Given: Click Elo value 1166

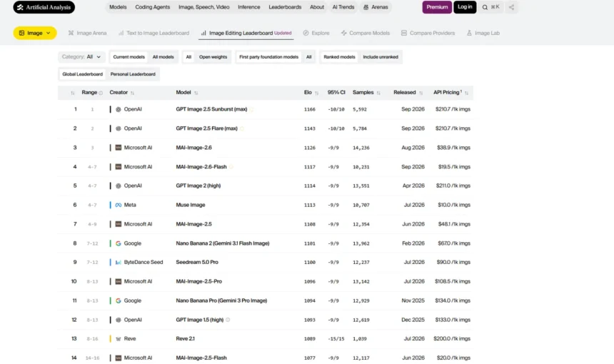Looking at the screenshot, I should pyautogui.click(x=309, y=110).
